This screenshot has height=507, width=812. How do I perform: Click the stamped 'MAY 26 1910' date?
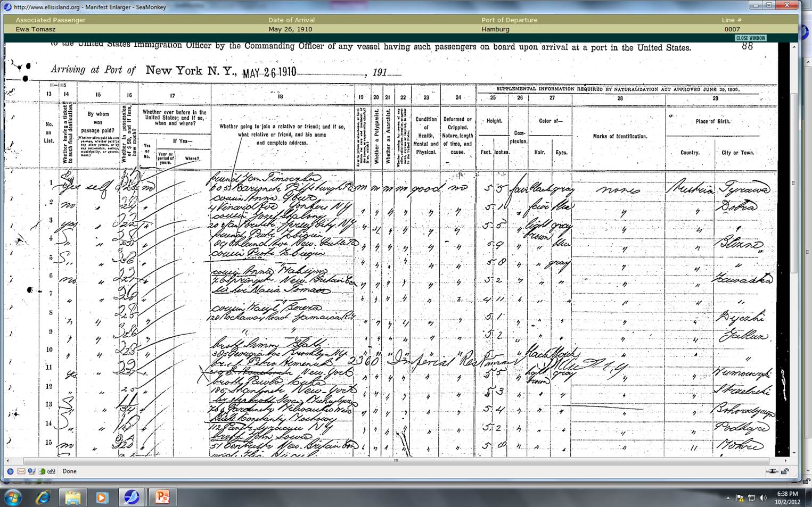269,72
